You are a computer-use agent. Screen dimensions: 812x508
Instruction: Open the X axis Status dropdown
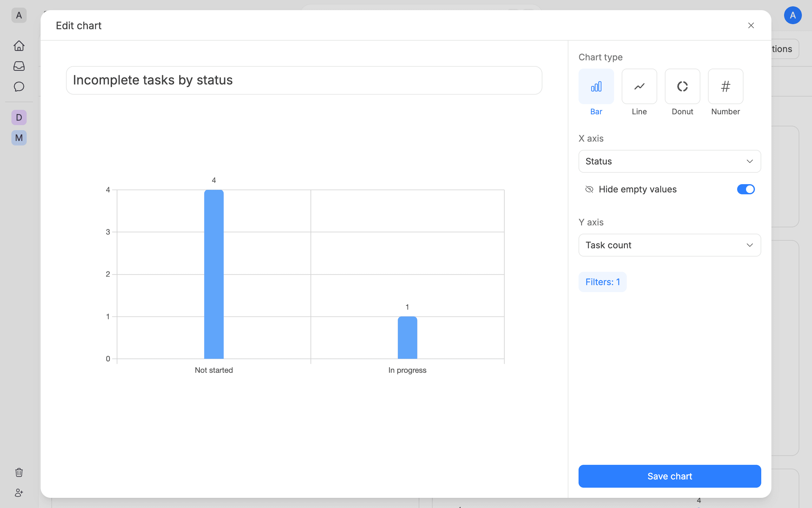pyautogui.click(x=669, y=161)
